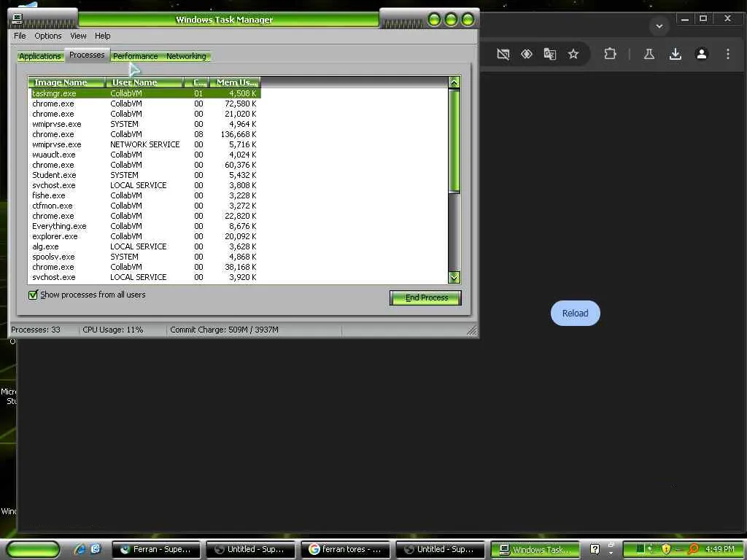Sort by CPU column header

197,82
